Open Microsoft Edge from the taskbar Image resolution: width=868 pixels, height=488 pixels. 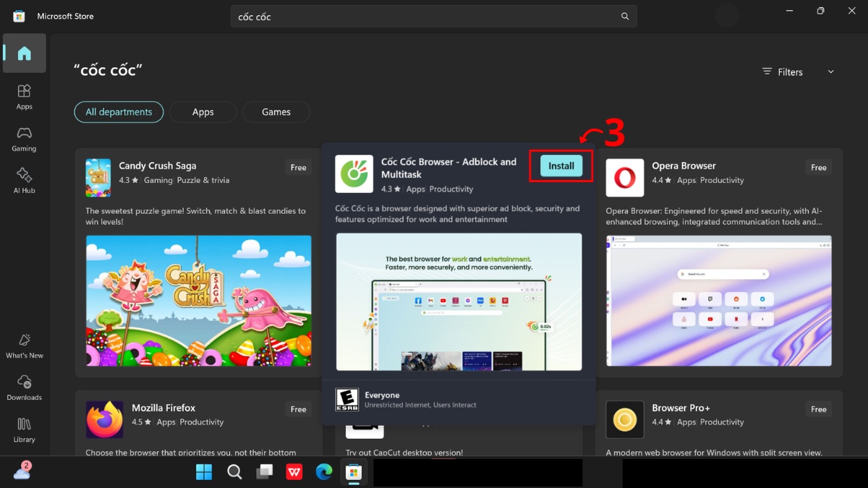pos(323,472)
